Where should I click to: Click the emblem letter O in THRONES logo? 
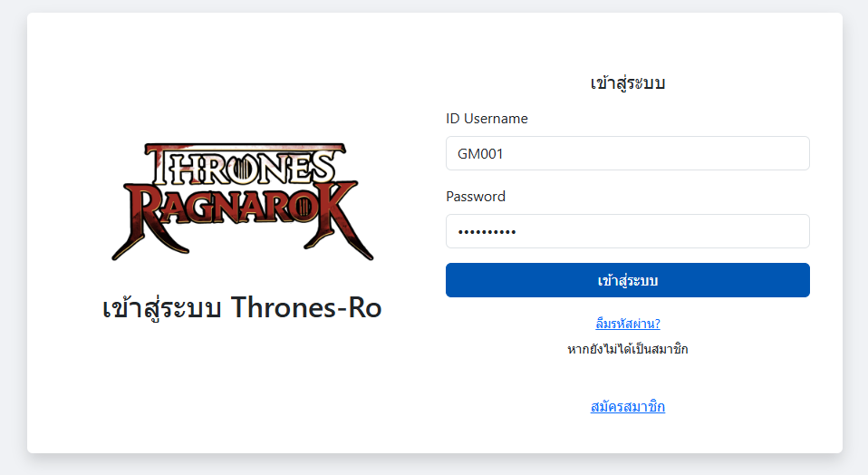[x=242, y=166]
